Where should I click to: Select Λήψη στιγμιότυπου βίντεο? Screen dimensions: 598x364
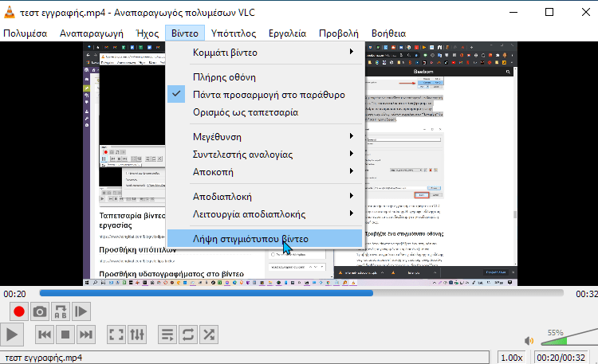pyautogui.click(x=265, y=239)
